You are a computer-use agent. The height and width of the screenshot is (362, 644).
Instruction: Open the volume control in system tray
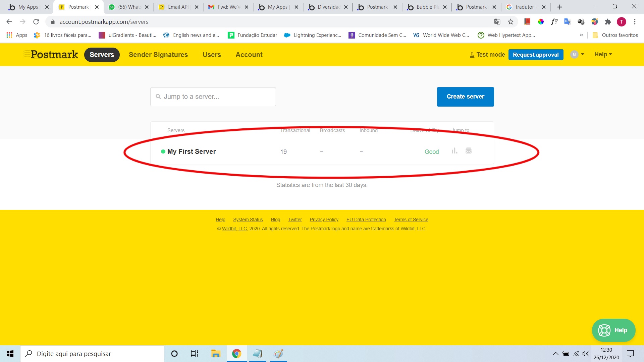click(586, 354)
